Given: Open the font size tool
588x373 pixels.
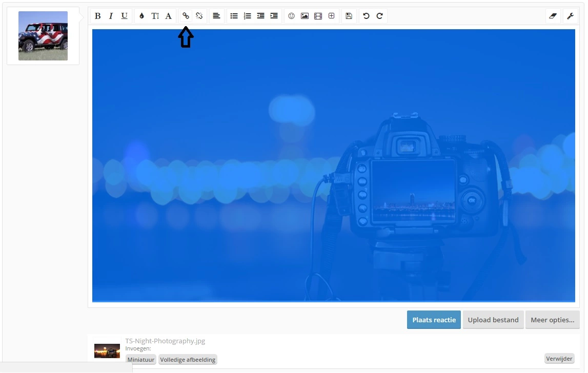Looking at the screenshot, I should coord(155,16).
